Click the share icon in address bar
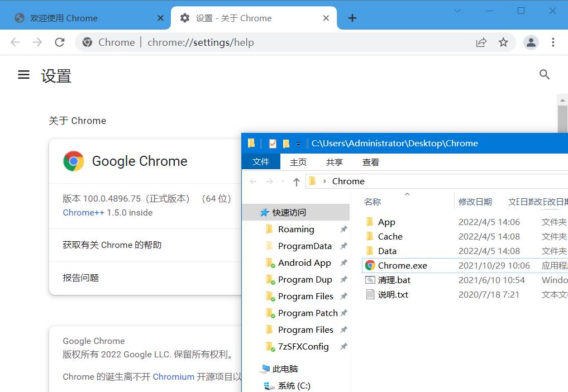The height and width of the screenshot is (392, 568). (481, 42)
